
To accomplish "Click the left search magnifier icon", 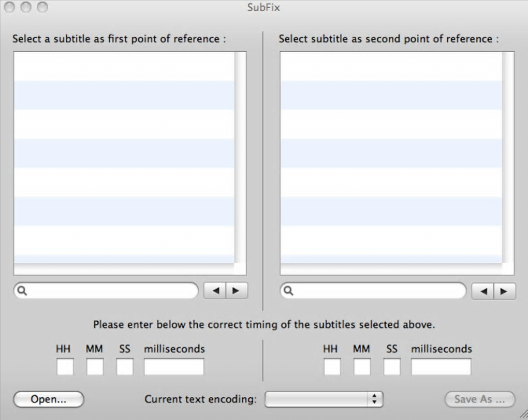I will click(22, 291).
